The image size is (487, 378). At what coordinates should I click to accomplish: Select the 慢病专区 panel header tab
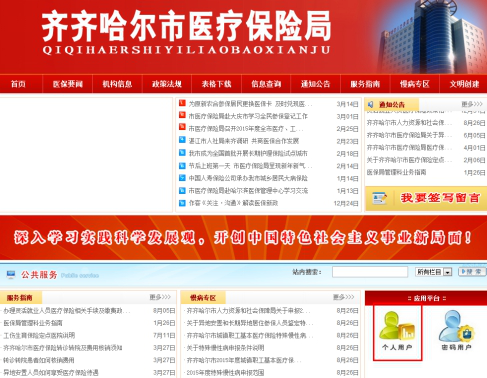pyautogui.click(x=203, y=297)
